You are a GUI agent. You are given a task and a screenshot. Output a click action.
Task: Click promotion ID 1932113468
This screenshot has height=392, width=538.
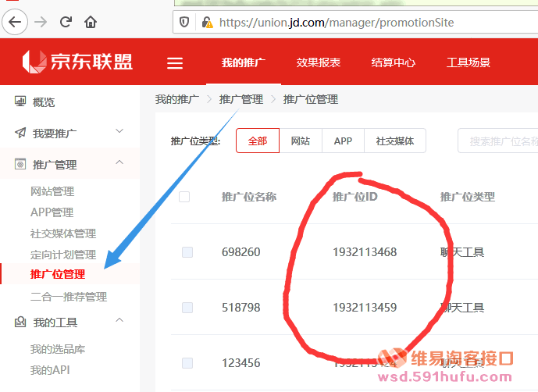click(365, 252)
